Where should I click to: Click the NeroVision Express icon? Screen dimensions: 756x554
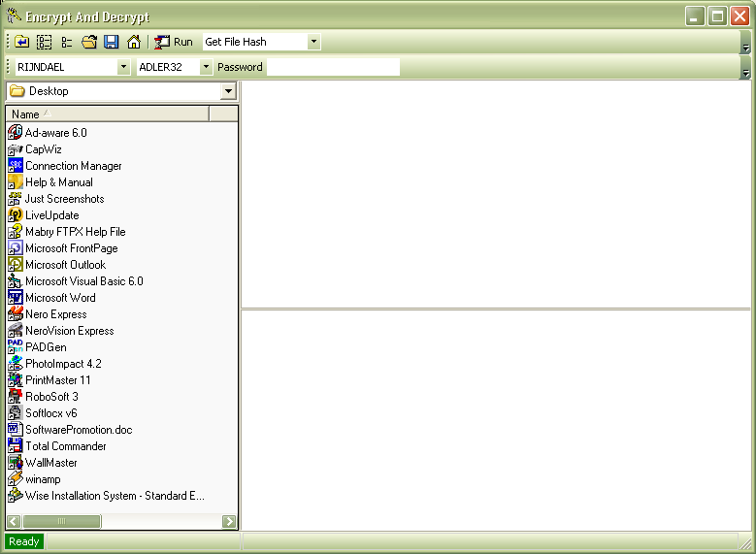[15, 330]
